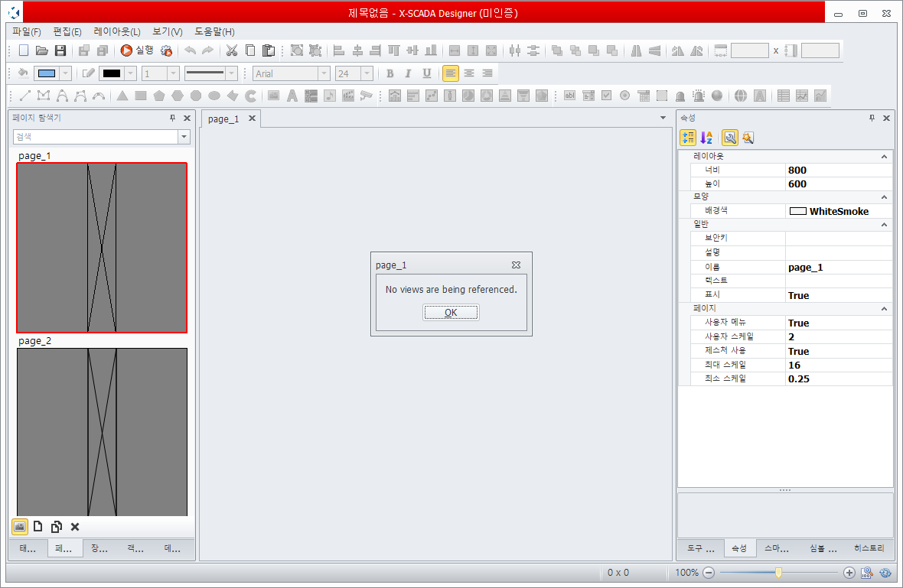
Task: Paste from clipboard icon in toolbar
Action: 269,50
